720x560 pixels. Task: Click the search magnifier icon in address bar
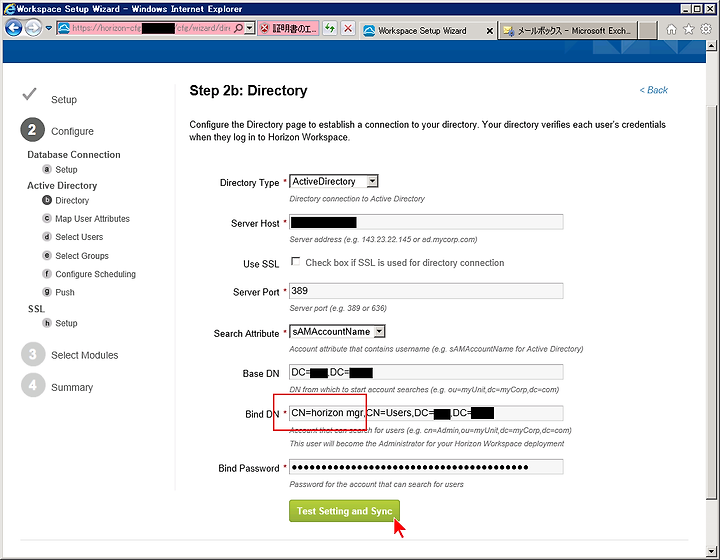pyautogui.click(x=238, y=28)
